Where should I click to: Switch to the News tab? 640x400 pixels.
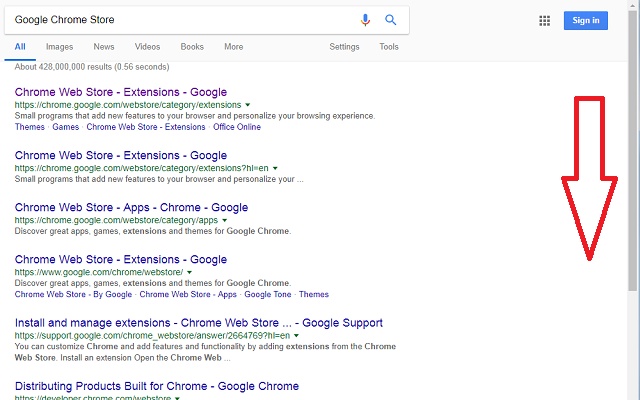pos(104,47)
